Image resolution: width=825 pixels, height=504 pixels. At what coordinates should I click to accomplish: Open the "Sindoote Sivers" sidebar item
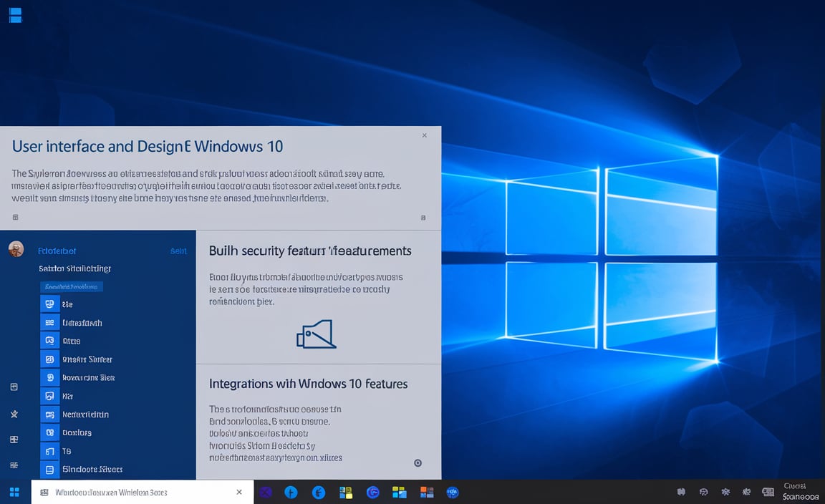(92, 470)
